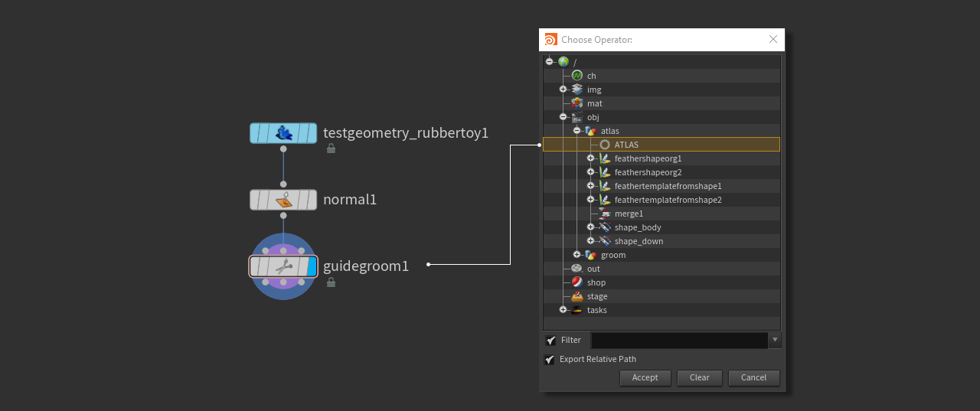Click the shape_down node icon
The width and height of the screenshot is (980, 411).
[605, 241]
